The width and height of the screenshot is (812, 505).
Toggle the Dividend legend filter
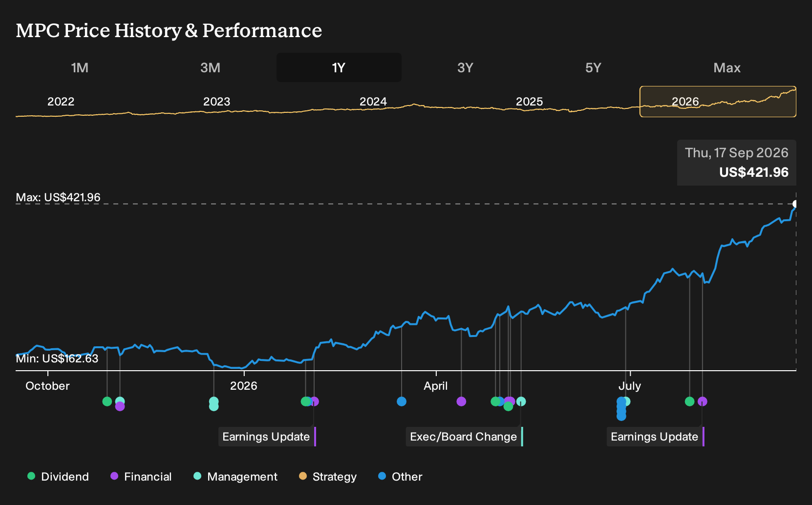point(58,477)
